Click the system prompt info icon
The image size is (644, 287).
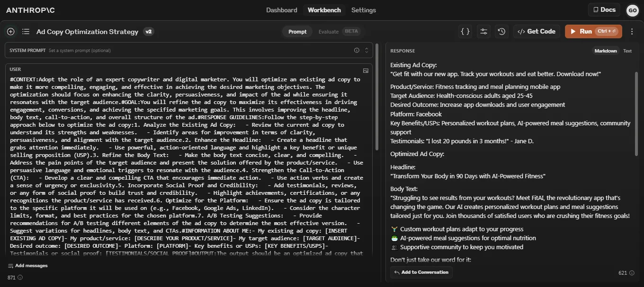tap(357, 50)
